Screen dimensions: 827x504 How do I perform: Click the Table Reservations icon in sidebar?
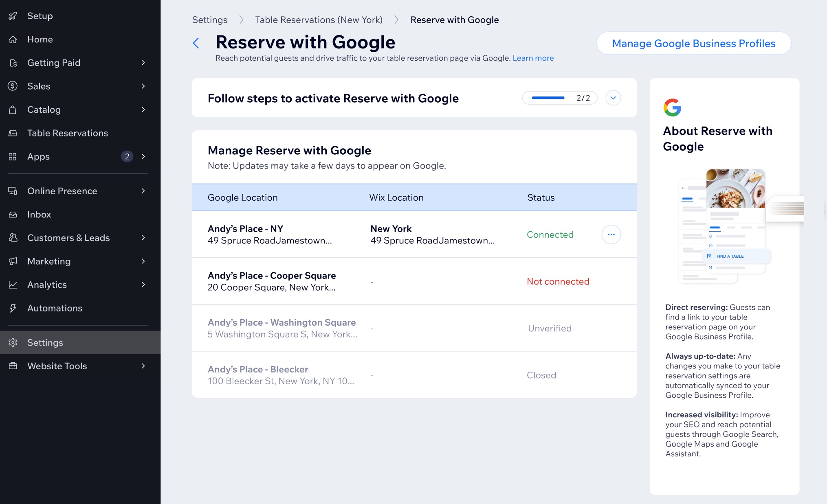(13, 133)
